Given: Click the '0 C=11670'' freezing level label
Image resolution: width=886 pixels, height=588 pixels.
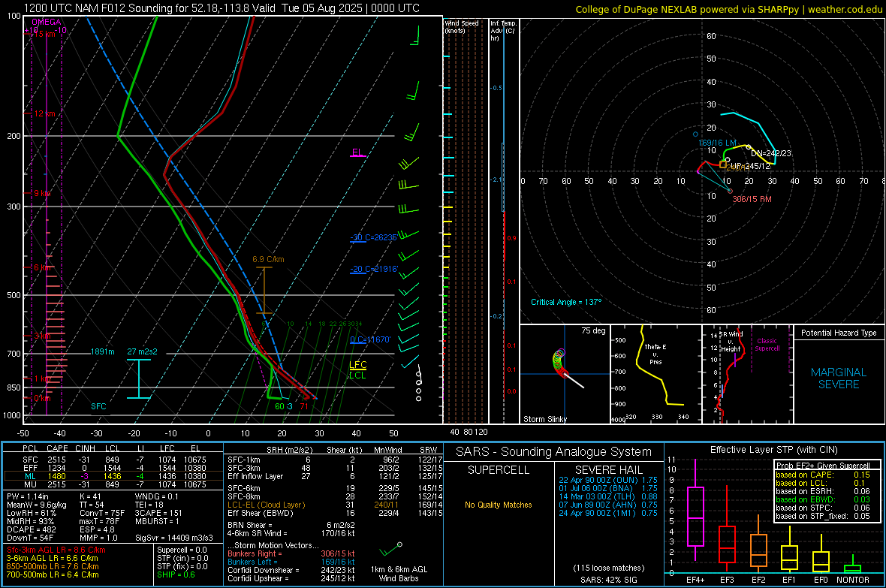Looking at the screenshot, I should [x=370, y=339].
